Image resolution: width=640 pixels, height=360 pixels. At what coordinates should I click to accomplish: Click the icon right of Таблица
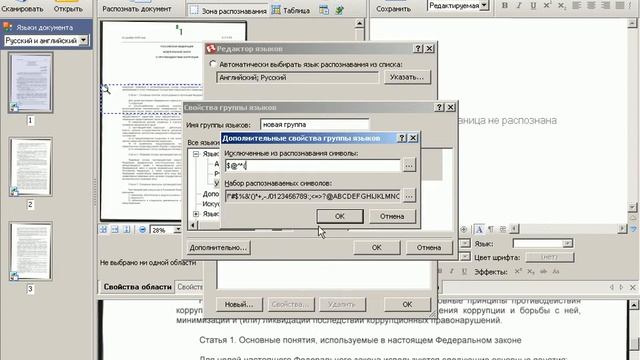coord(324,10)
